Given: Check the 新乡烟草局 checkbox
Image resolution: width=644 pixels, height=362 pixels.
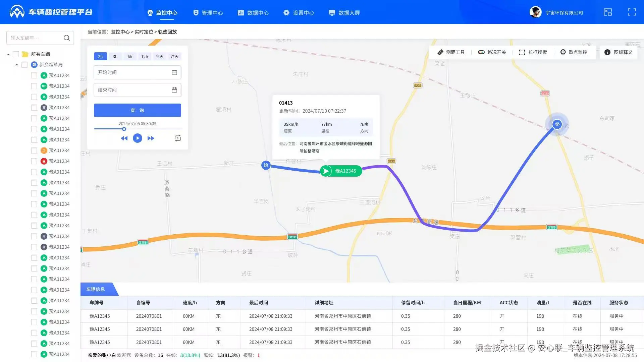Looking at the screenshot, I should (24, 65).
